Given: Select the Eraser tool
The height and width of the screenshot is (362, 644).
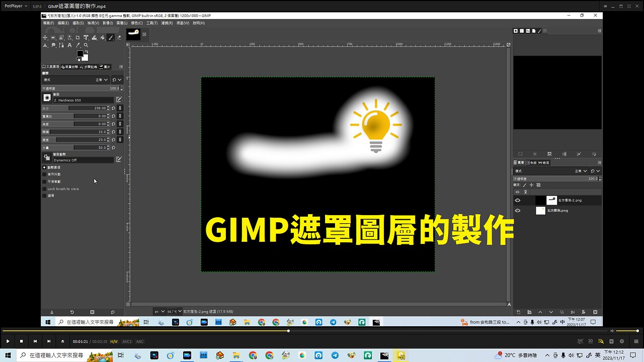Looking at the screenshot, I should pyautogui.click(x=119, y=37).
